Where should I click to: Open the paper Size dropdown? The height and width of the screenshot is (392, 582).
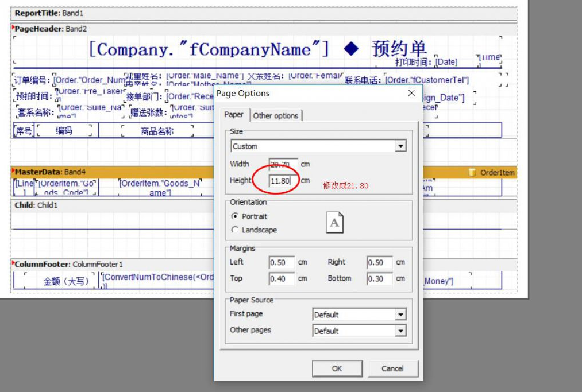coord(400,146)
